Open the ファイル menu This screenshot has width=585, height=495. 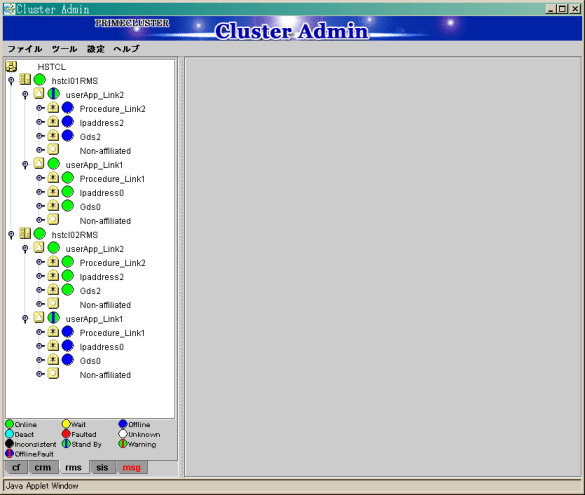click(x=25, y=49)
